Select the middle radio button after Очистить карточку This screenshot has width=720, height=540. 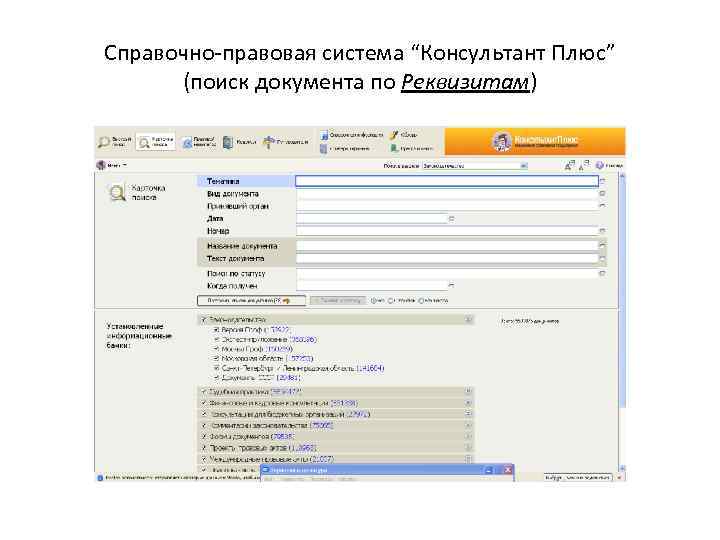tap(391, 301)
